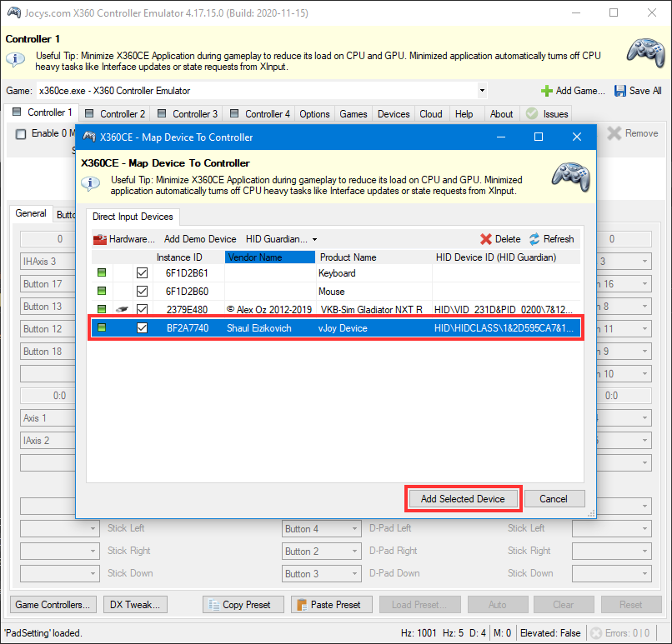Viewport: 672px width, 644px height.
Task: Click the Add Demo Device button
Action: point(200,239)
